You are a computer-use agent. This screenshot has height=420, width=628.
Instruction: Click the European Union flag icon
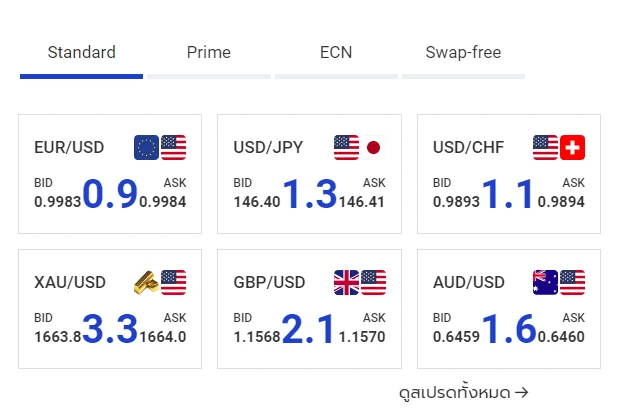pos(146,147)
